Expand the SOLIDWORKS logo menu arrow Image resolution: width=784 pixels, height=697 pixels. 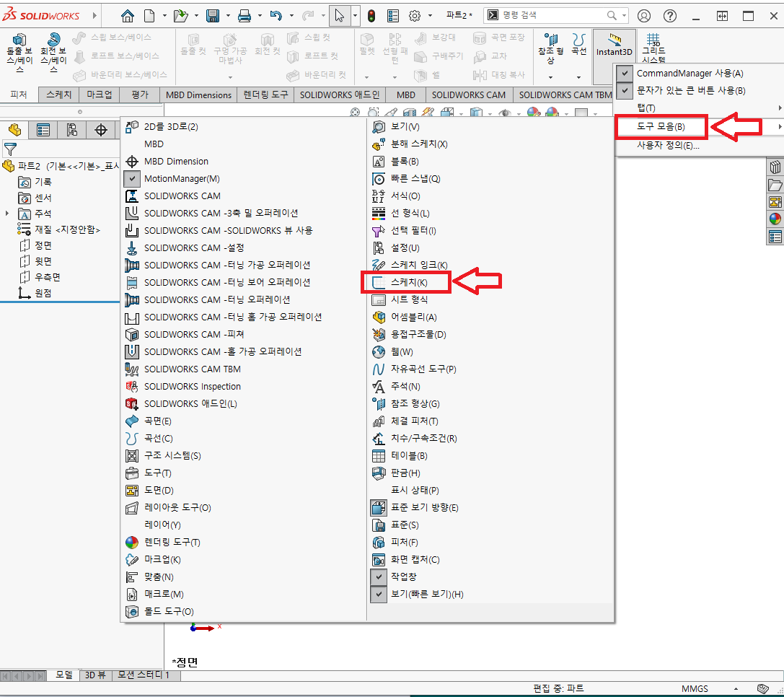(x=94, y=16)
